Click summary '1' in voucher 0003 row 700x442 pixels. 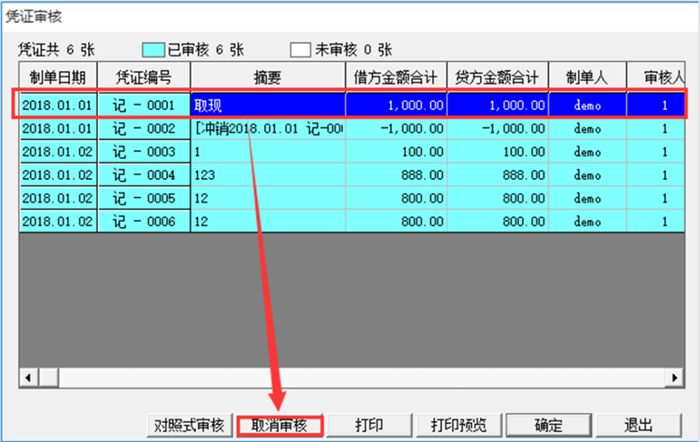tap(268, 152)
